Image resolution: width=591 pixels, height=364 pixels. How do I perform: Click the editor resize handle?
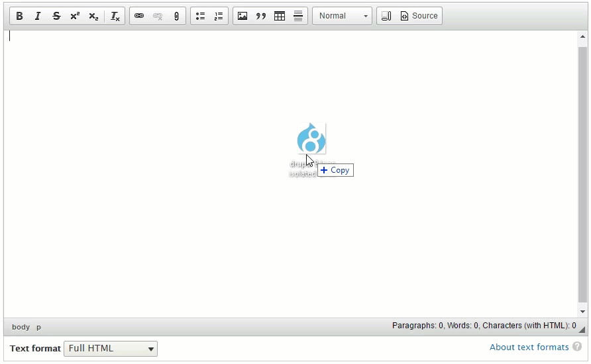pos(582,330)
